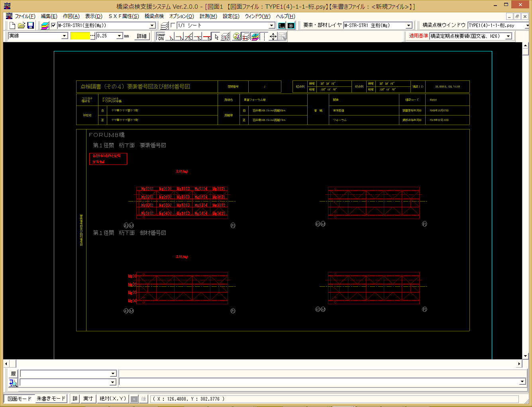
Task: Click the horizontal scrollbar right arrow
Action: tap(519, 364)
